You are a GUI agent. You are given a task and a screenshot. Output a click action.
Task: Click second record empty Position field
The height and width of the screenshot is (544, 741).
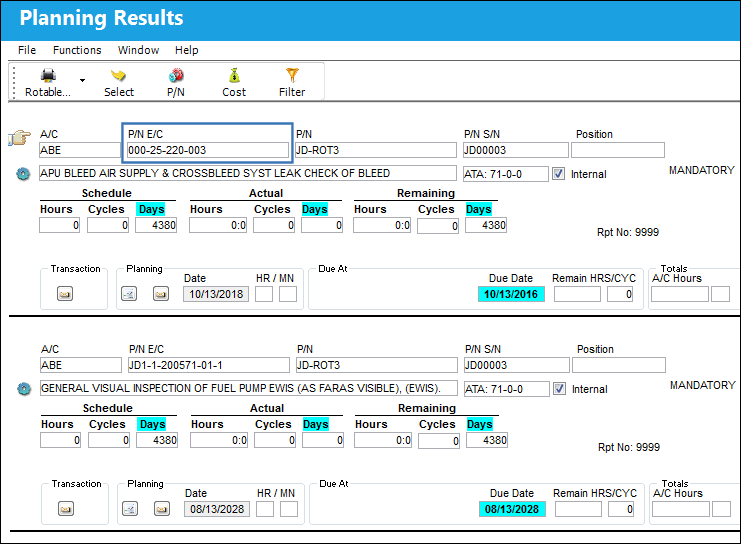[619, 365]
